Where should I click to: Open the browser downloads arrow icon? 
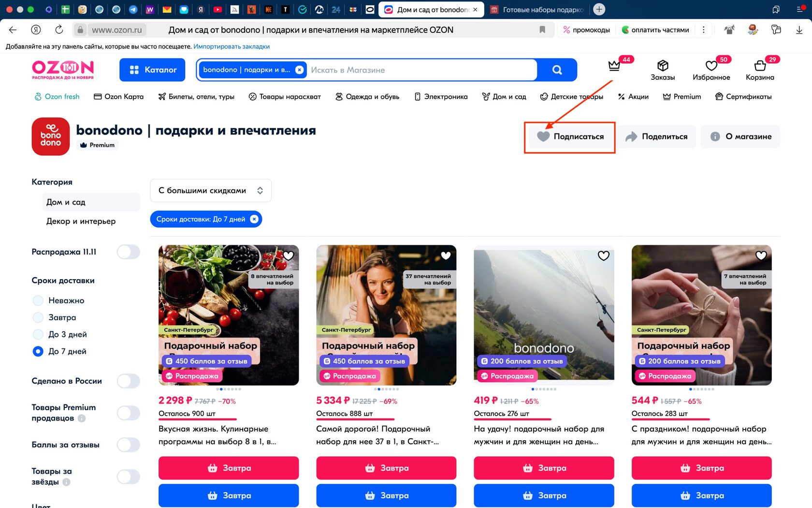799,30
